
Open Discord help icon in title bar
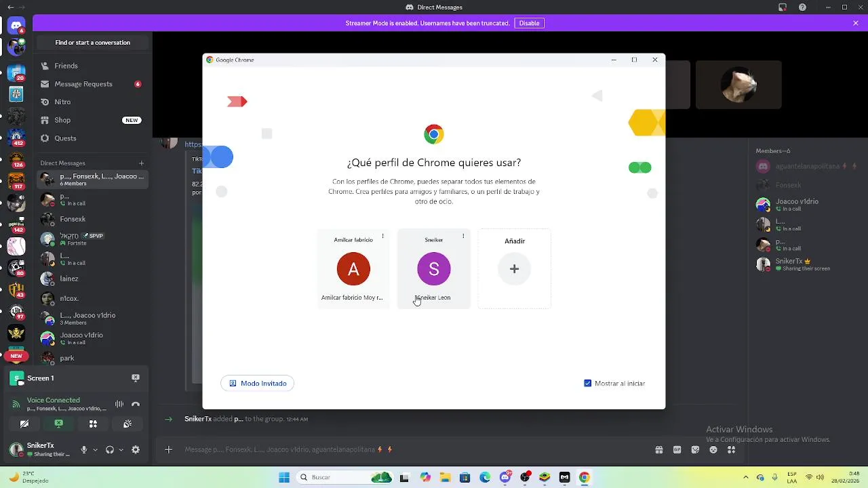pos(803,7)
